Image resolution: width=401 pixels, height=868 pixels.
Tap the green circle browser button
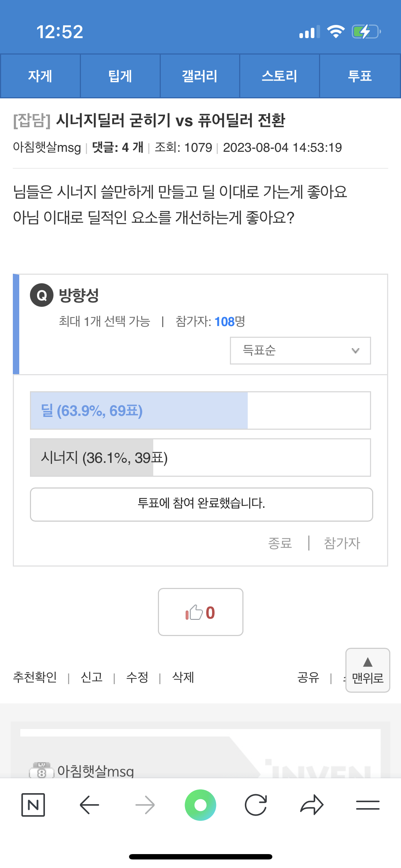click(200, 805)
